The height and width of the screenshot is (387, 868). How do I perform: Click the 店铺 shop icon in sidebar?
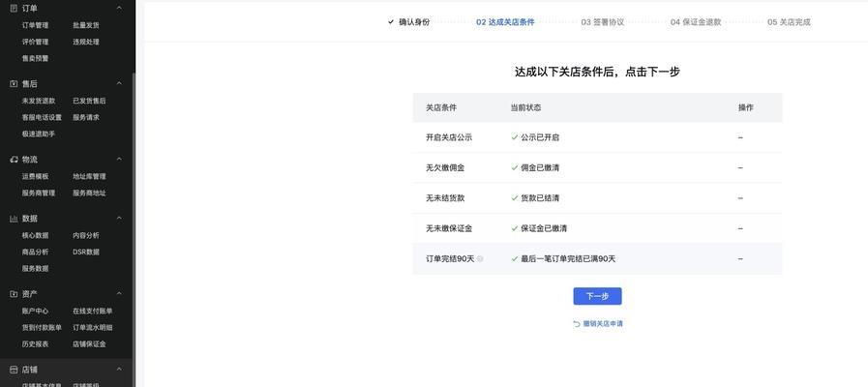(x=14, y=370)
